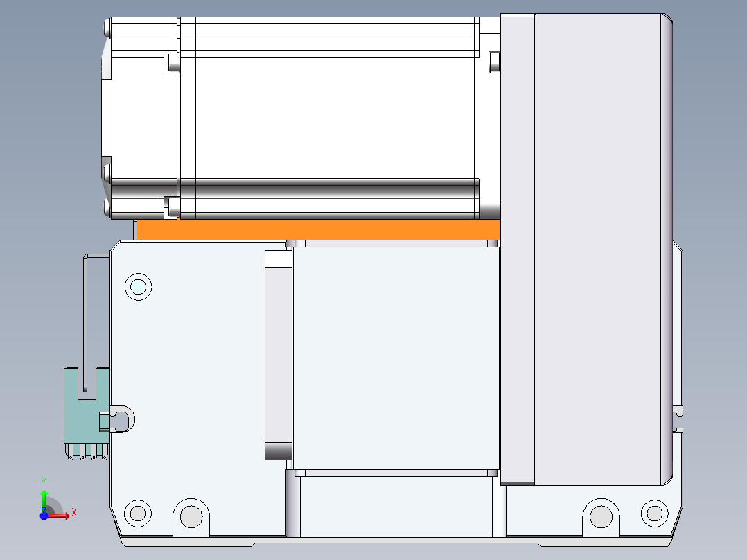
Task: Select the screw head on the motor flange
Action: click(x=495, y=62)
